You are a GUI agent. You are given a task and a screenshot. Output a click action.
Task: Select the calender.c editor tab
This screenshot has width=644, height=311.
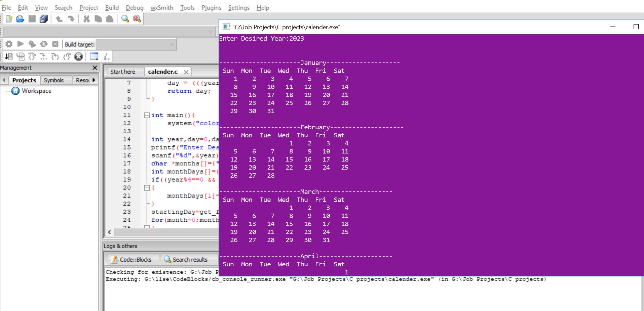click(x=164, y=72)
